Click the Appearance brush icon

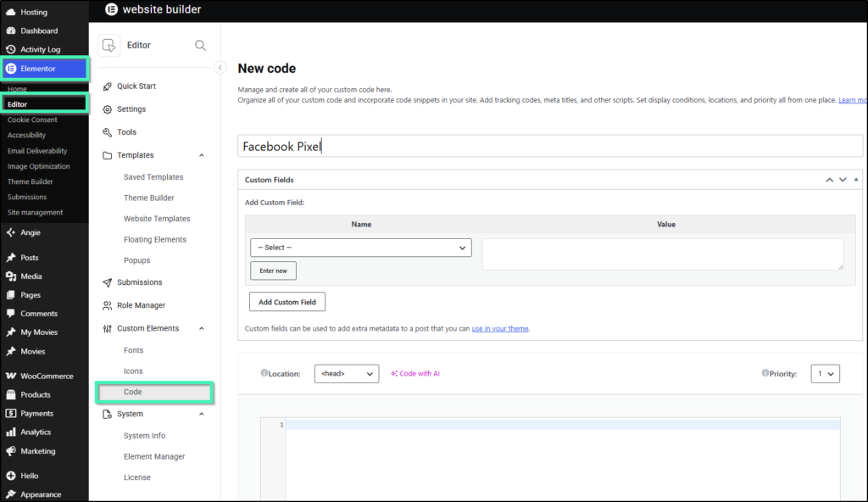(x=10, y=494)
